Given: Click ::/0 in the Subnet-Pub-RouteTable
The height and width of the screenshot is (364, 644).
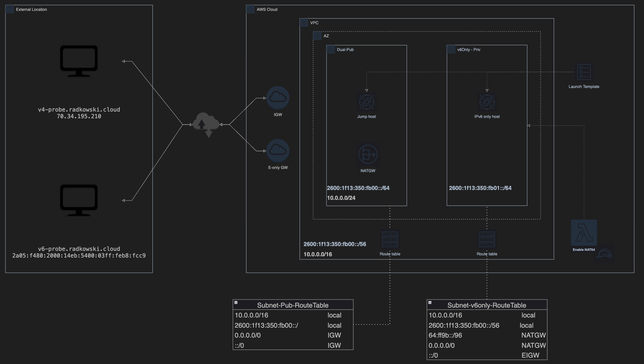Looking at the screenshot, I should pos(239,346).
